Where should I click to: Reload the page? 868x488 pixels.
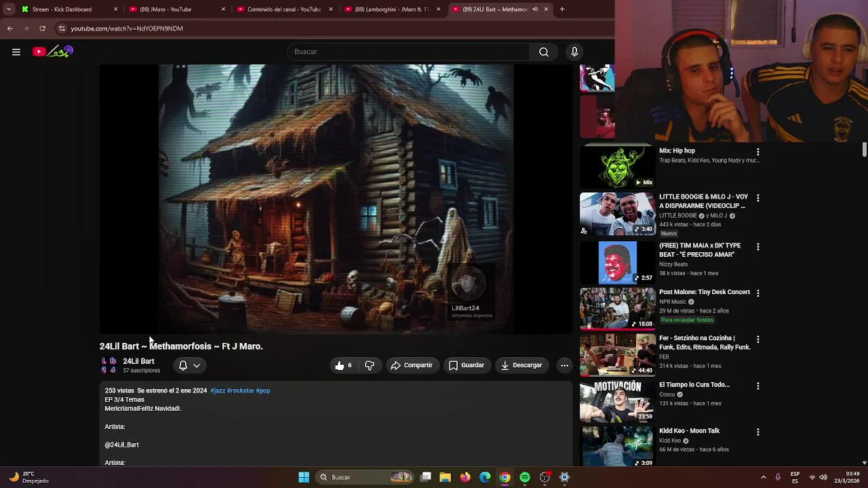42,28
